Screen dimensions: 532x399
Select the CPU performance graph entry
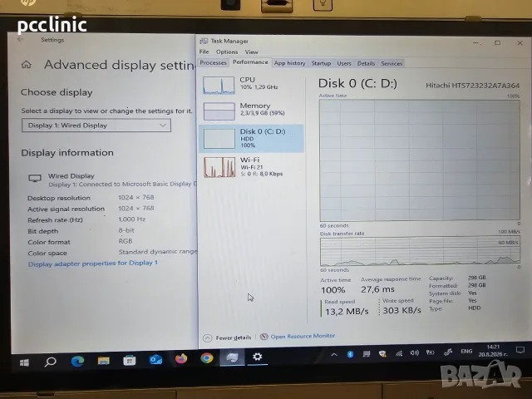coord(251,84)
